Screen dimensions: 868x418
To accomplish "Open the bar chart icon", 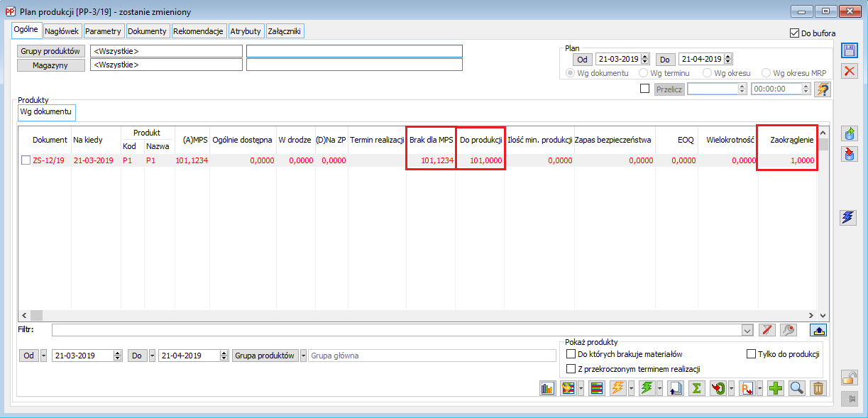I will pos(547,388).
